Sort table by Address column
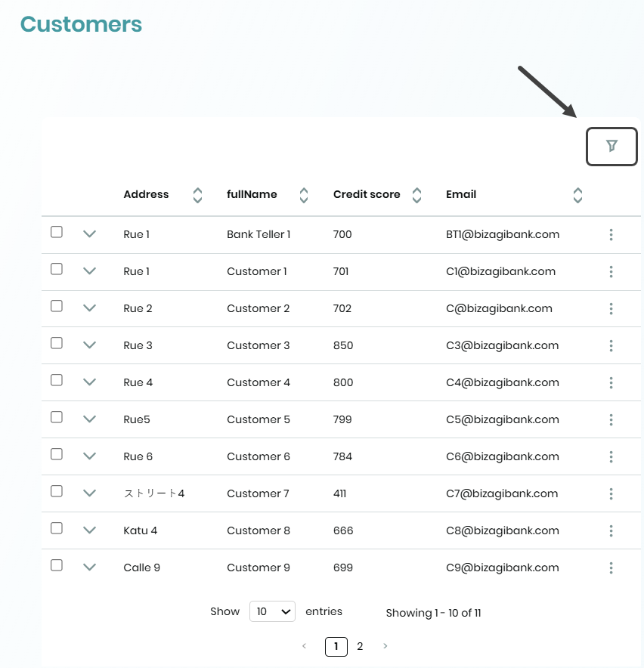The width and height of the screenshot is (644, 668). point(197,195)
